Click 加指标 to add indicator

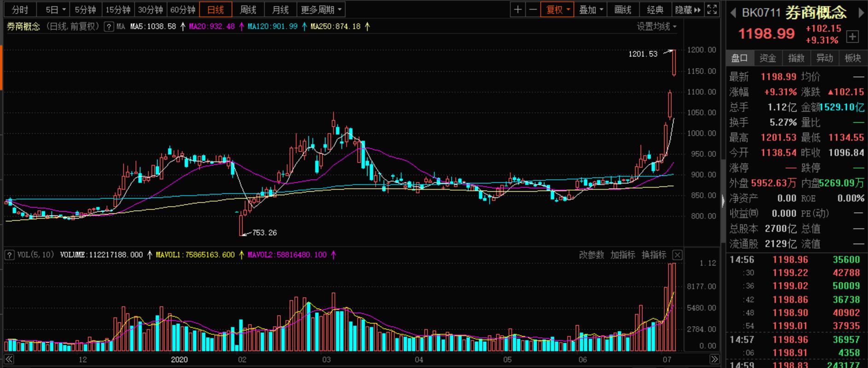click(x=623, y=255)
